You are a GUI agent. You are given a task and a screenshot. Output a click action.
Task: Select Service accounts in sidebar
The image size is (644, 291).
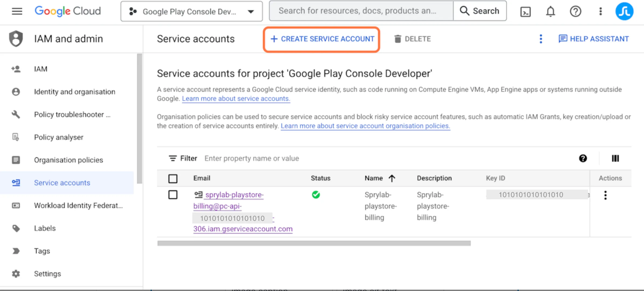pyautogui.click(x=67, y=183)
